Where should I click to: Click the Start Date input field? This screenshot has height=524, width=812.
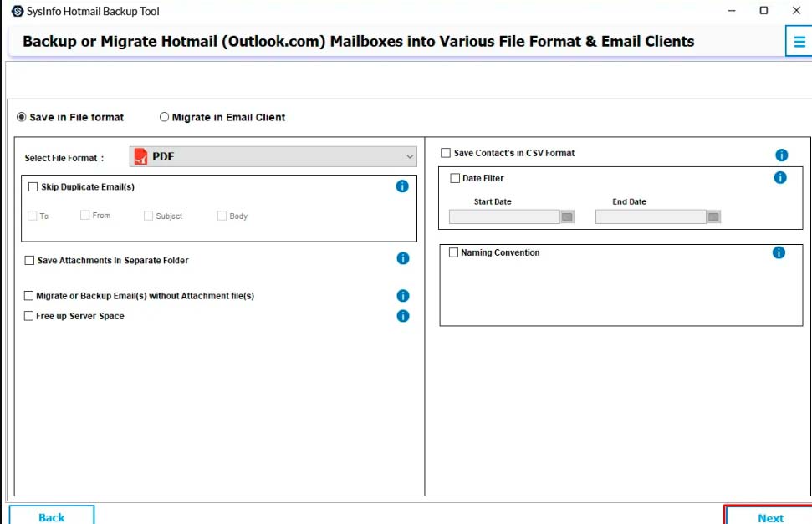(x=504, y=217)
